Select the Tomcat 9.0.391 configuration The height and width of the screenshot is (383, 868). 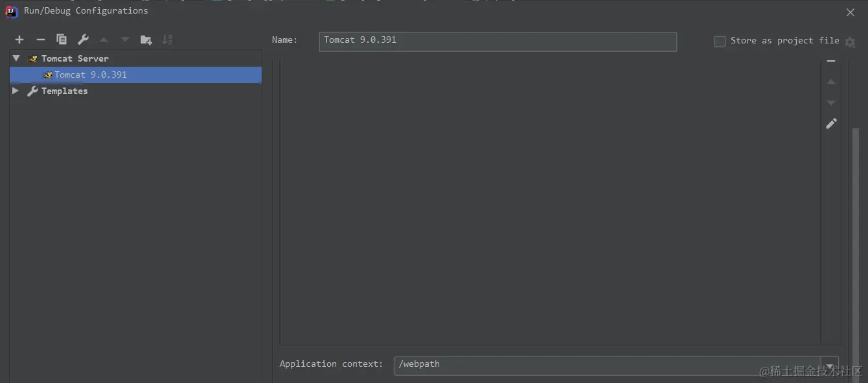coord(135,75)
